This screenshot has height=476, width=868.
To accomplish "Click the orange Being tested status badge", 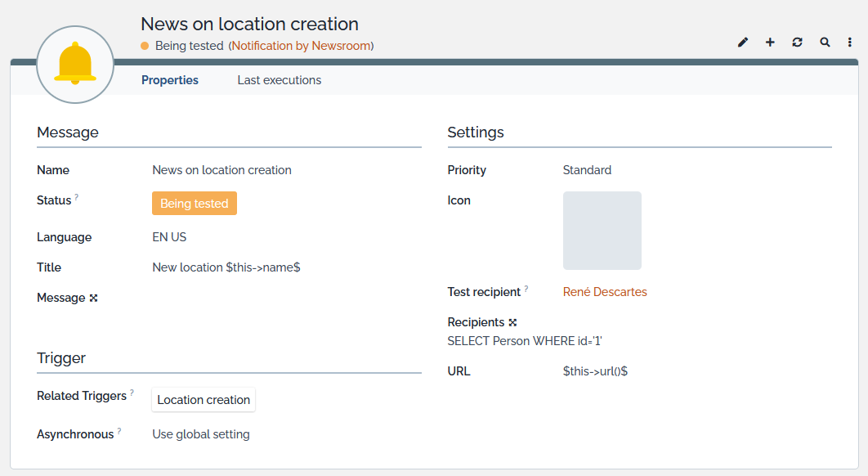I will (x=195, y=204).
